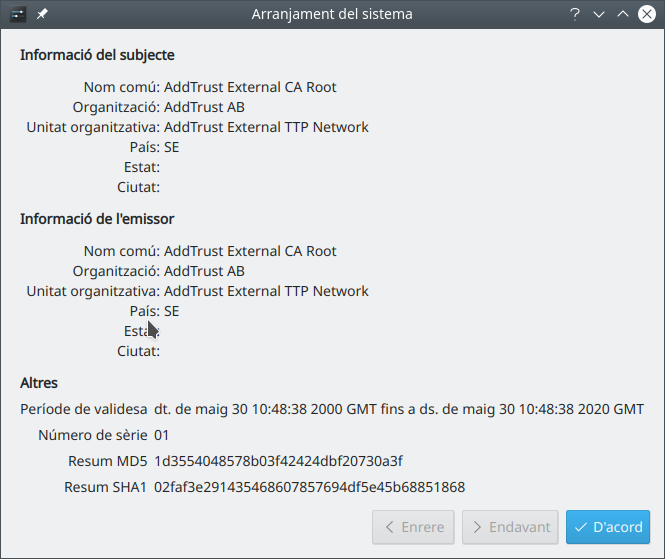
Task: Click the question mark help icon
Action: click(575, 15)
